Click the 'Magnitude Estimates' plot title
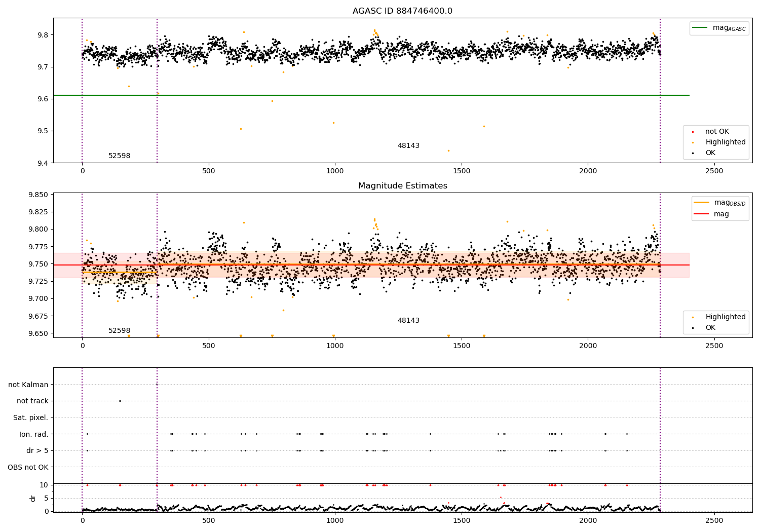Screen dimensions: 760x532 402,186
